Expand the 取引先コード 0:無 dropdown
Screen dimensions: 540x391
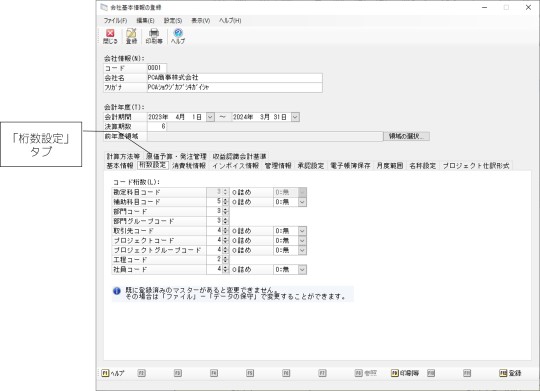302,231
